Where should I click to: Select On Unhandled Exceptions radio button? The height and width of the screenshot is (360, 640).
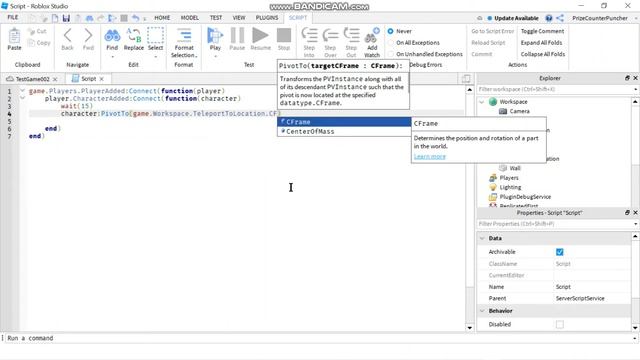(391, 54)
